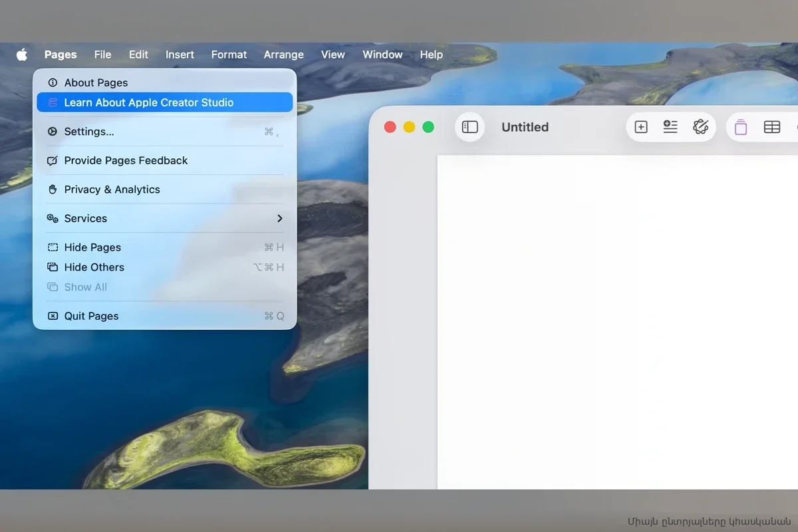This screenshot has height=532, width=798.
Task: Expand the Services submenu arrow
Action: tap(279, 218)
